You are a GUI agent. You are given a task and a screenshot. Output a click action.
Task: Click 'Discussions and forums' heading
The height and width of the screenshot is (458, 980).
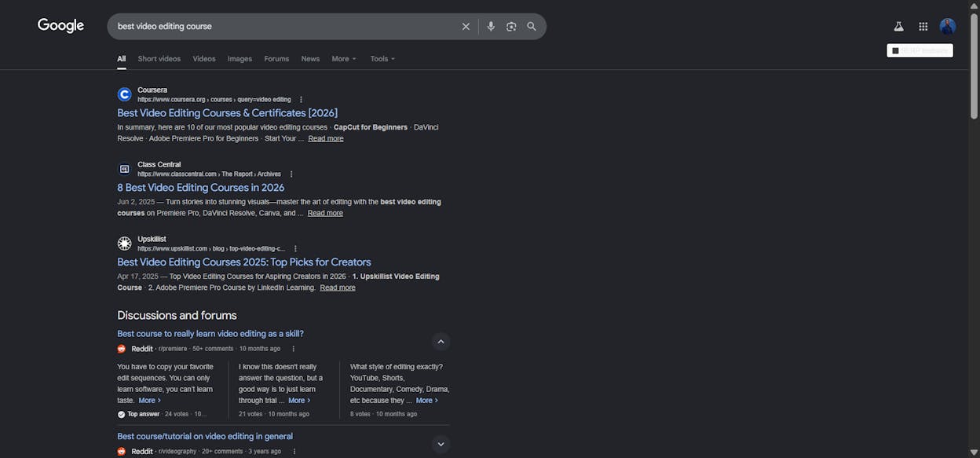(x=177, y=316)
